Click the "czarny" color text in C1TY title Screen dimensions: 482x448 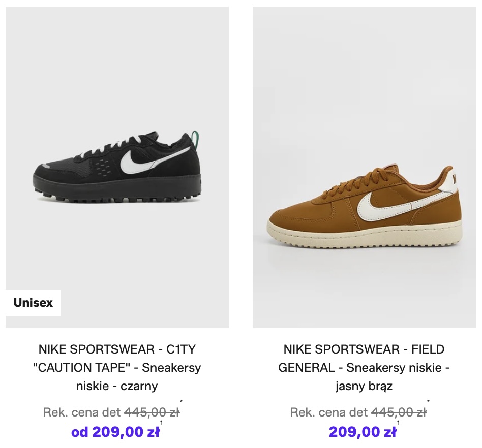point(139,386)
